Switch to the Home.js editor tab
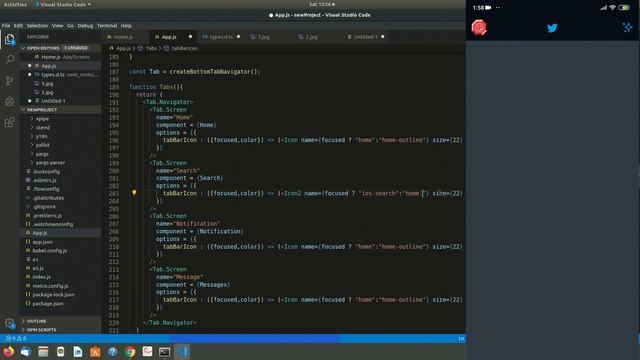Screen dimensions: 640x360 coord(125,37)
